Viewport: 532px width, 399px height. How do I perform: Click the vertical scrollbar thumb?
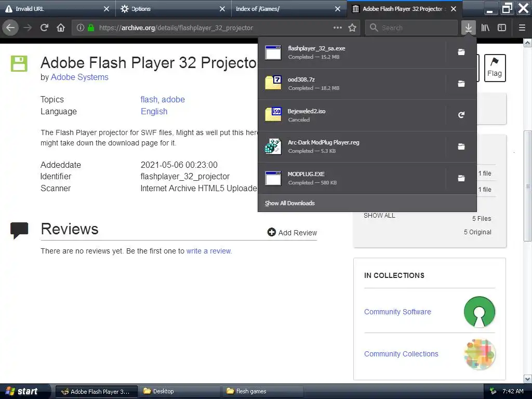528,186
